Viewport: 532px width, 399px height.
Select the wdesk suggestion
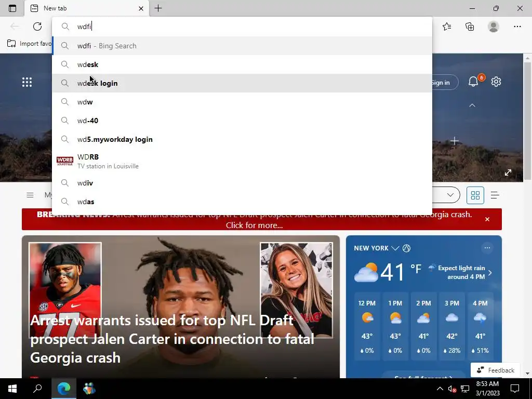point(242,64)
